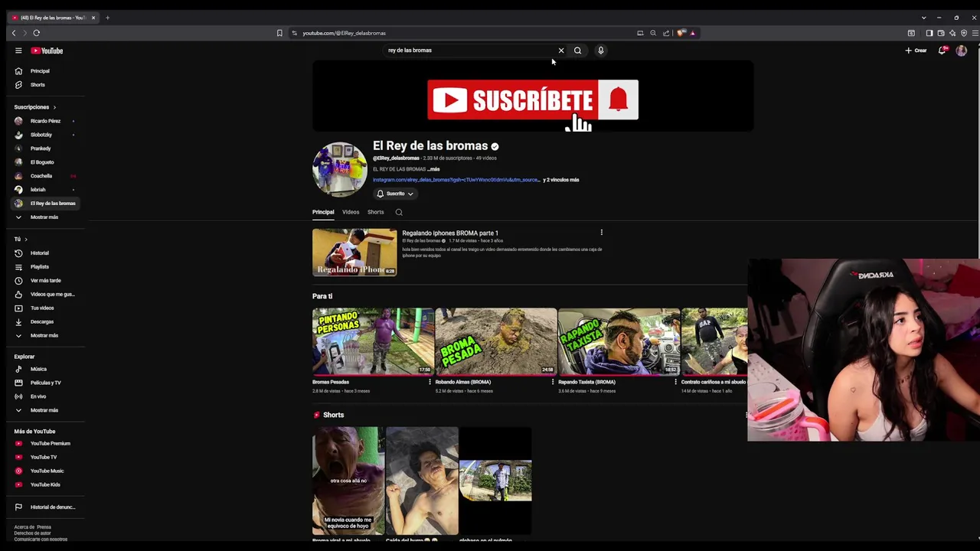Select the Videos channel tab
Viewport: 980px width, 551px height.
click(x=351, y=212)
